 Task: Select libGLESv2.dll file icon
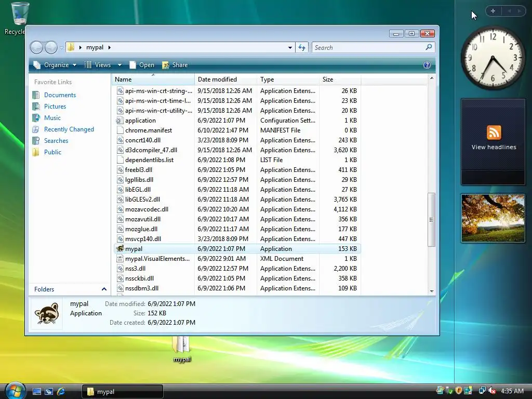pos(119,199)
